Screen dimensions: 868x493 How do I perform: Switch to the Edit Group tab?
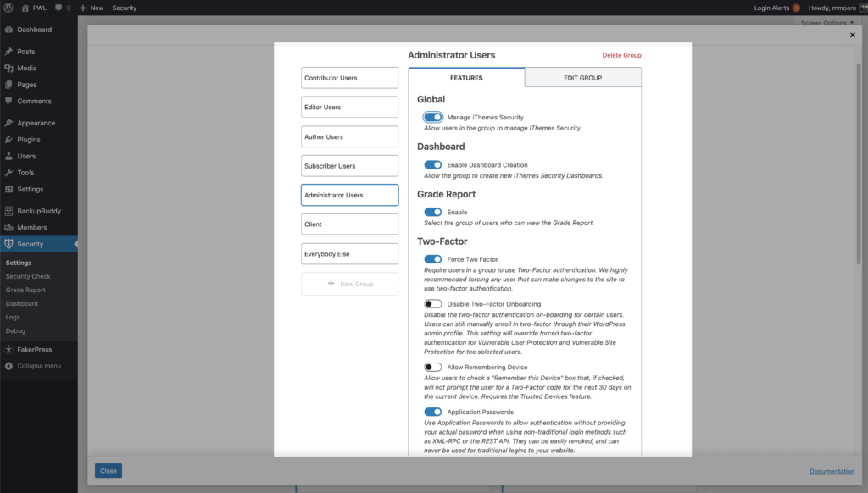583,77
